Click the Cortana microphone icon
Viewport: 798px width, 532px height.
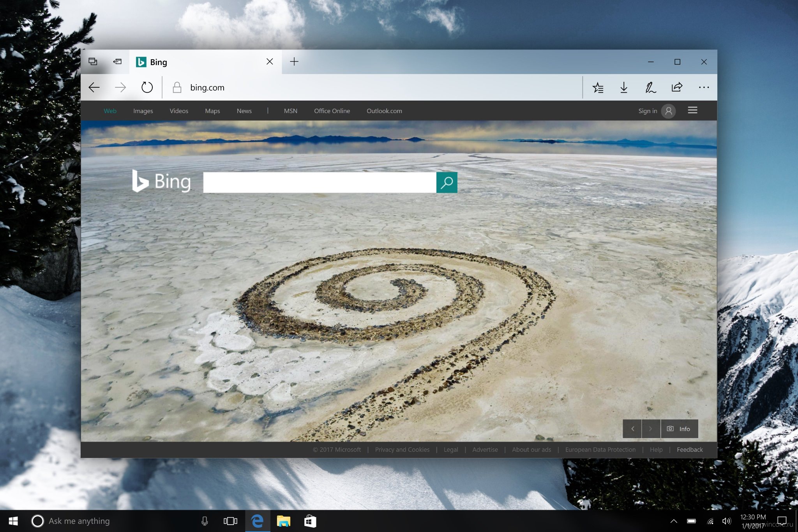[x=205, y=521]
